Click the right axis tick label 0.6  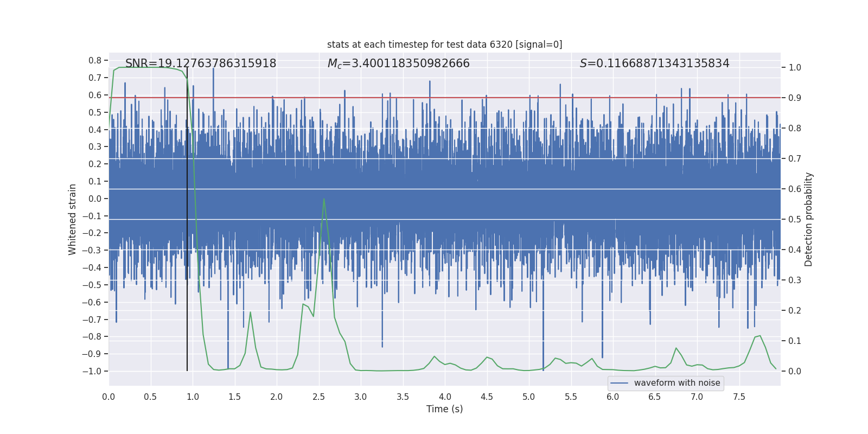(795, 189)
